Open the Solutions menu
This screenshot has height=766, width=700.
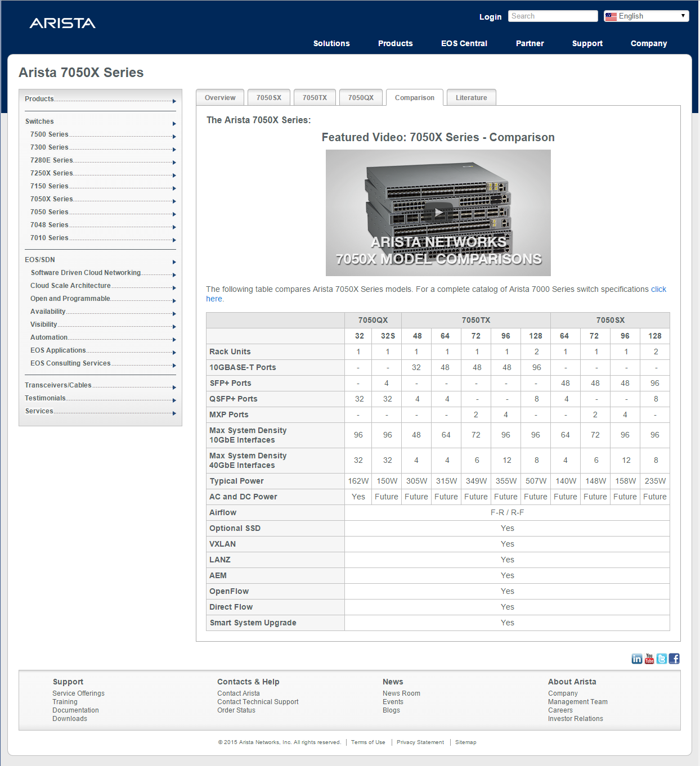331,43
